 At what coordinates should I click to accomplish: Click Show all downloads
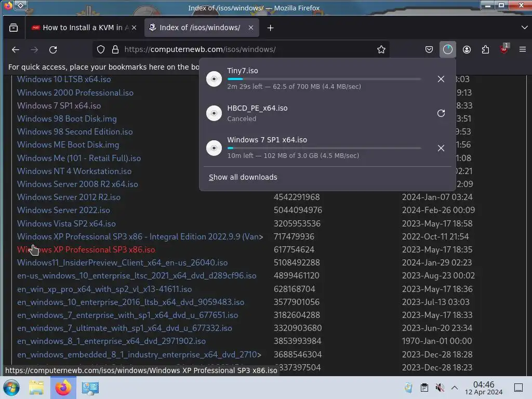(x=243, y=177)
